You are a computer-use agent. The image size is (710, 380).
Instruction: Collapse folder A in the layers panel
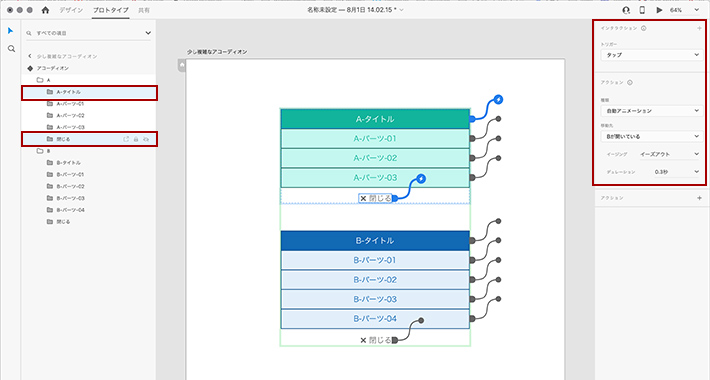click(40, 80)
